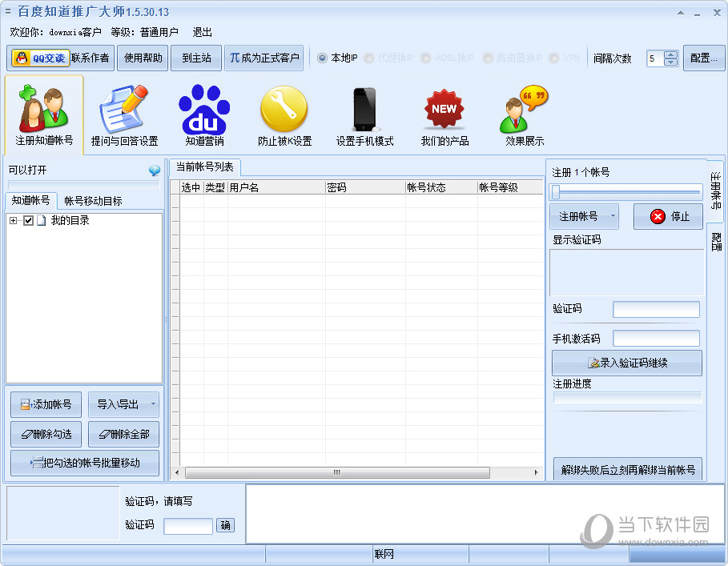Click 解绑失败后立刻再解绑当前帐号 button
728x566 pixels.
point(628,469)
